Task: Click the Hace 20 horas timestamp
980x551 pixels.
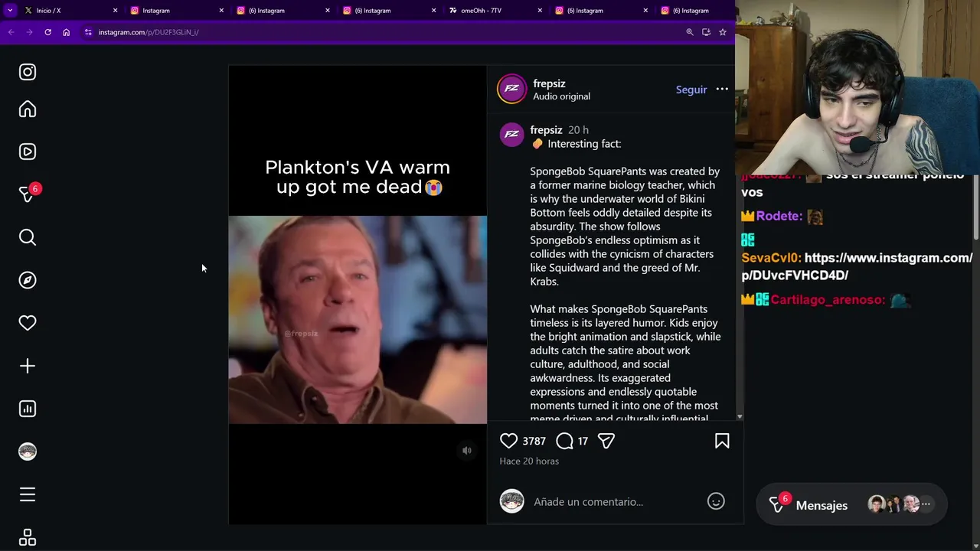Action: click(x=529, y=461)
